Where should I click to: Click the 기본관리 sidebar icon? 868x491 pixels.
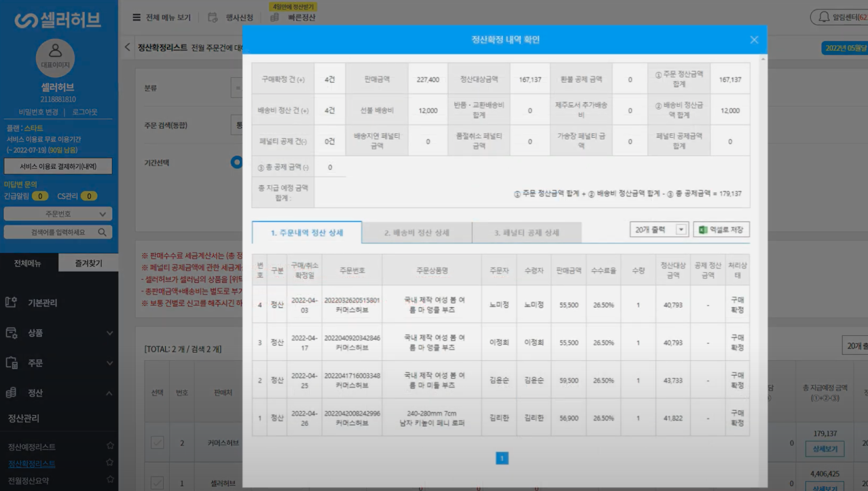(x=11, y=302)
